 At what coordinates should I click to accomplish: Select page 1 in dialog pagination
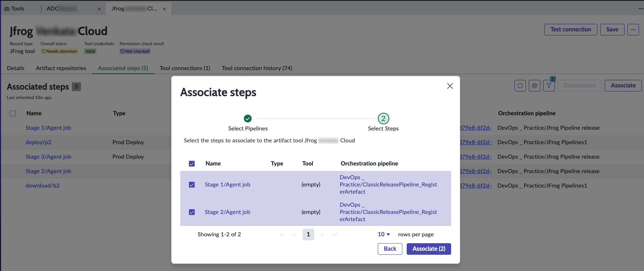(x=308, y=235)
